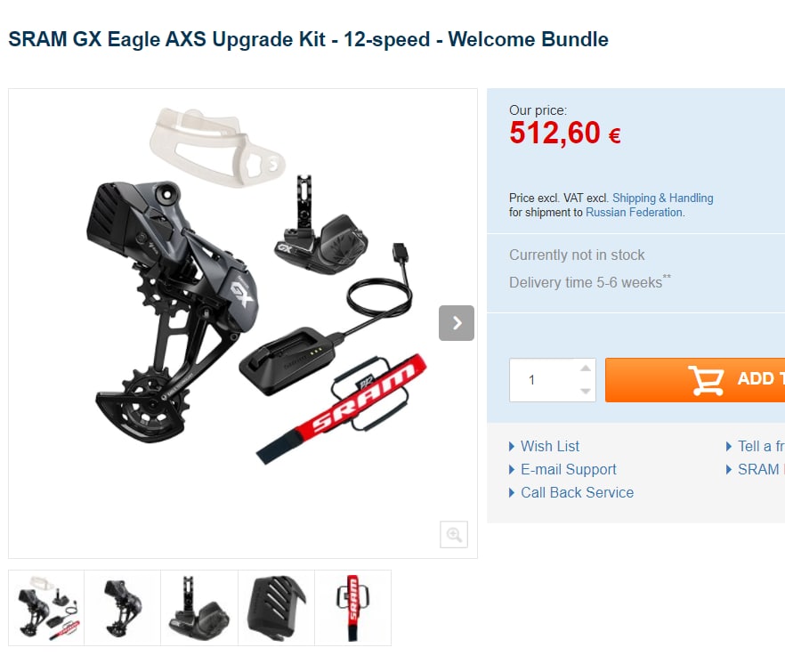Open the Shipping & Handling link
The width and height of the screenshot is (785, 672).
662,198
